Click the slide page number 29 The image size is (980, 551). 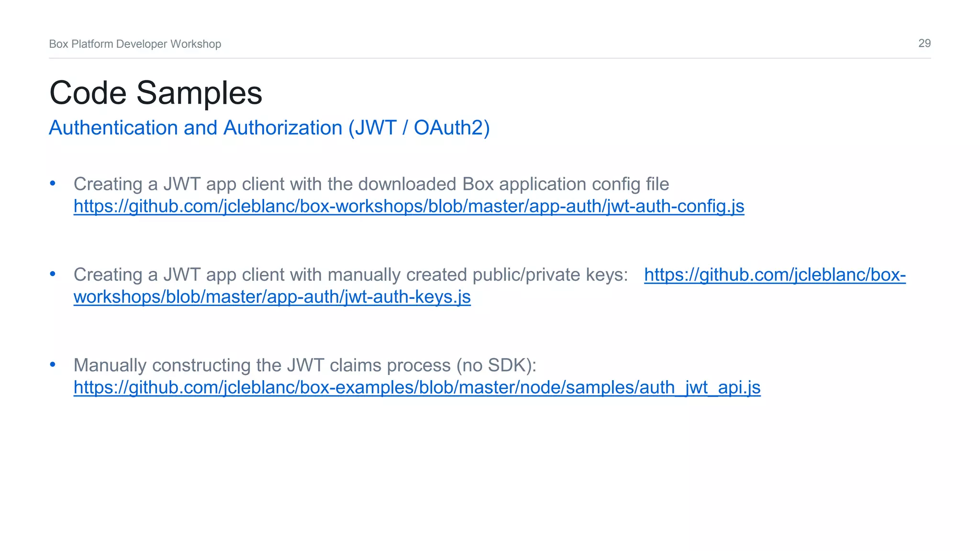coord(924,44)
